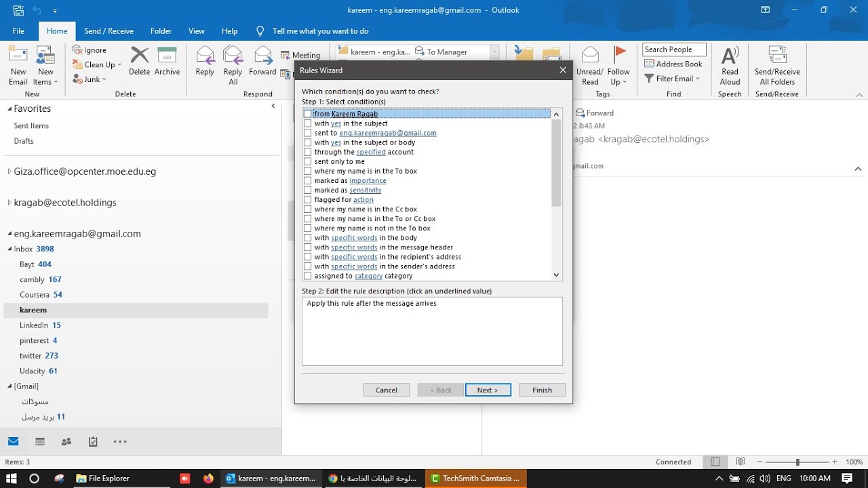Screen dimensions: 868x488
Task: Expand Giza.office@opcenter.moe.edu.eg account
Action: [x=9, y=172]
